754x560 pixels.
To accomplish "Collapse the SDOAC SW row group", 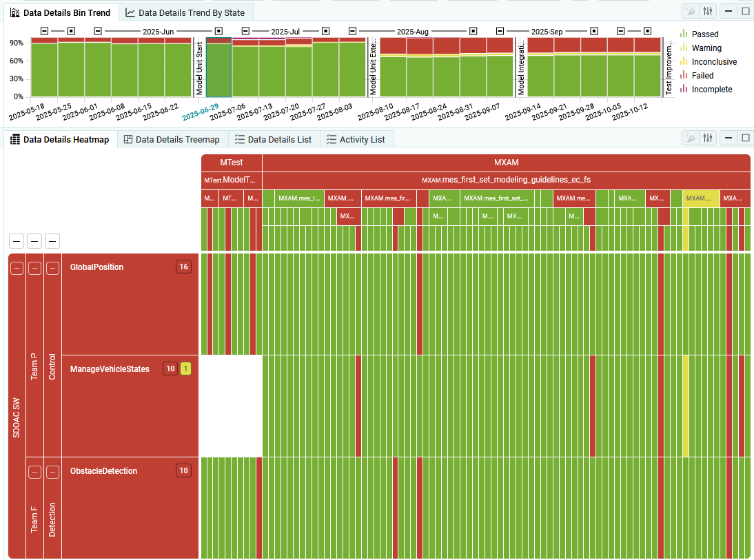I will click(x=17, y=268).
